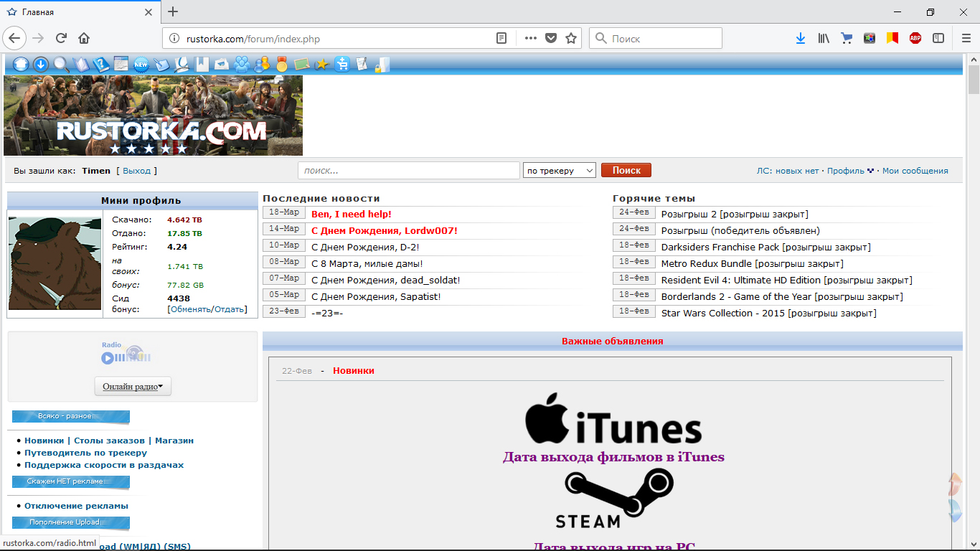Image resolution: width=980 pixels, height=551 pixels.
Task: Bookmark this page with the star
Action: pos(571,39)
